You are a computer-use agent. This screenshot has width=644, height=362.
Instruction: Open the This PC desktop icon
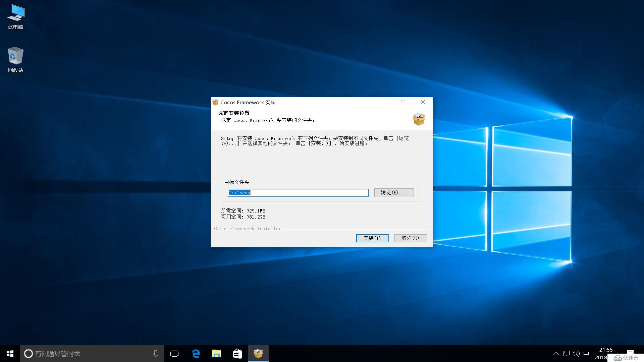(x=16, y=17)
